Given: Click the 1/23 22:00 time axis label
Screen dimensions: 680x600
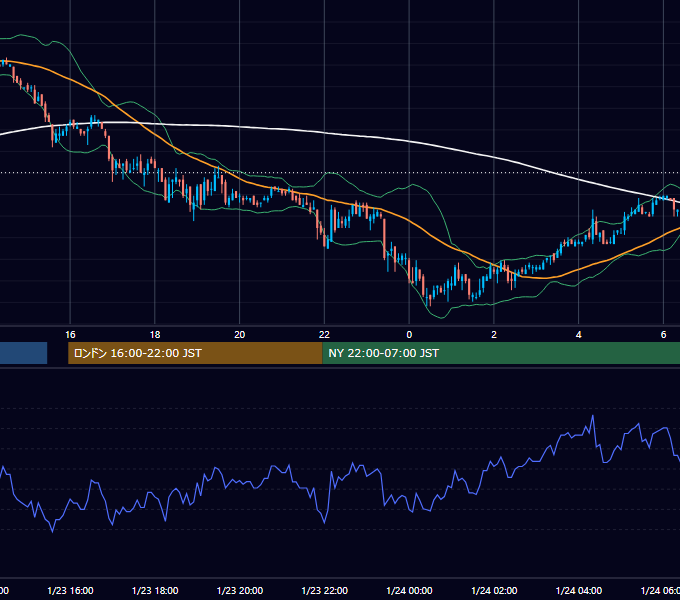Looking at the screenshot, I should 324,590.
